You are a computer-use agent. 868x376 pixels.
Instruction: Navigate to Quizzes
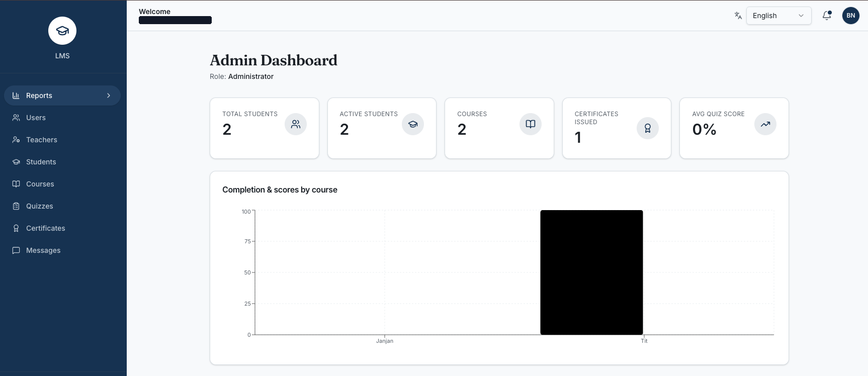[62, 206]
